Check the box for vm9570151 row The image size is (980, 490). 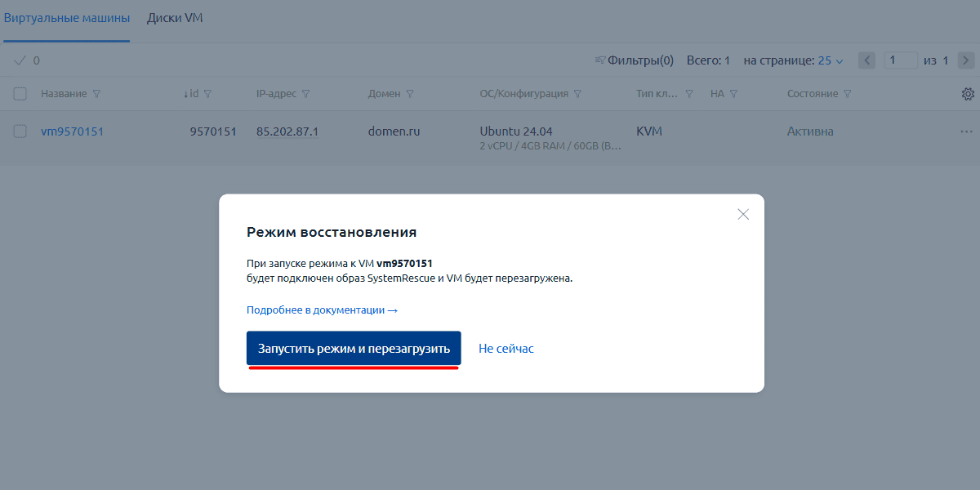coord(20,131)
